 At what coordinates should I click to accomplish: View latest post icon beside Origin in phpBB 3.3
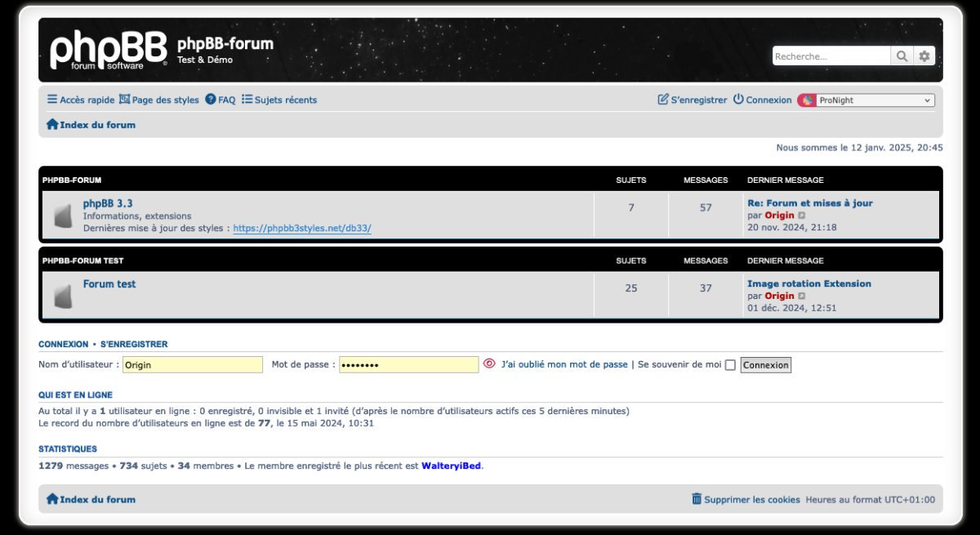click(x=802, y=216)
